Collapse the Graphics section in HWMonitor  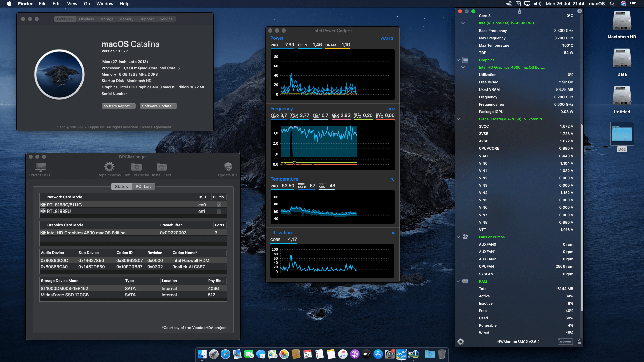pyautogui.click(x=458, y=60)
